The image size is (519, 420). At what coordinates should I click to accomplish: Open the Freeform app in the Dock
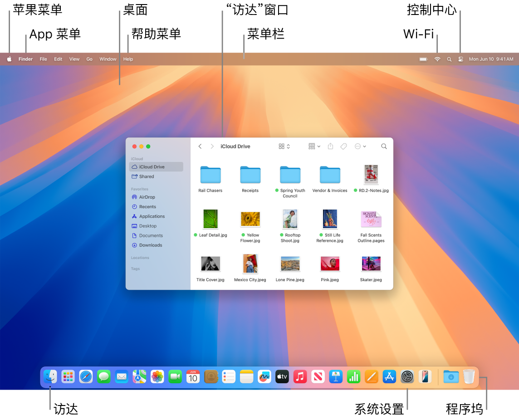pos(264,376)
